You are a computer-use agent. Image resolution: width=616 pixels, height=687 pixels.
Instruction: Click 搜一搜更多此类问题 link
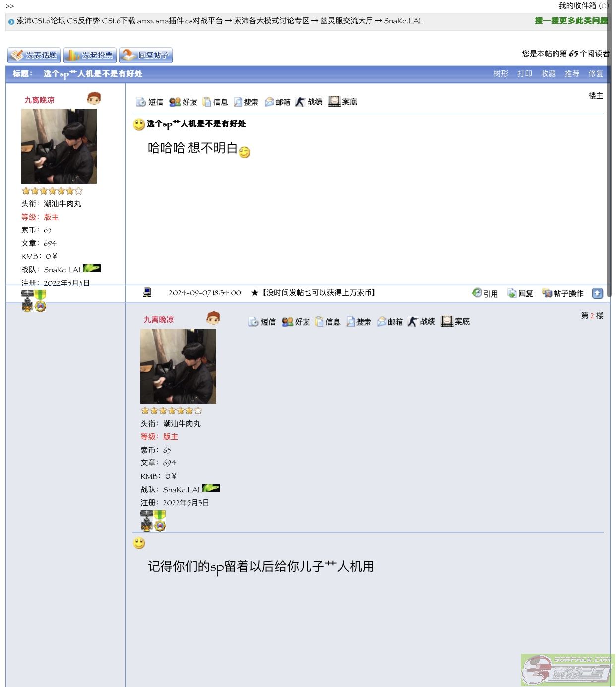[x=571, y=21]
